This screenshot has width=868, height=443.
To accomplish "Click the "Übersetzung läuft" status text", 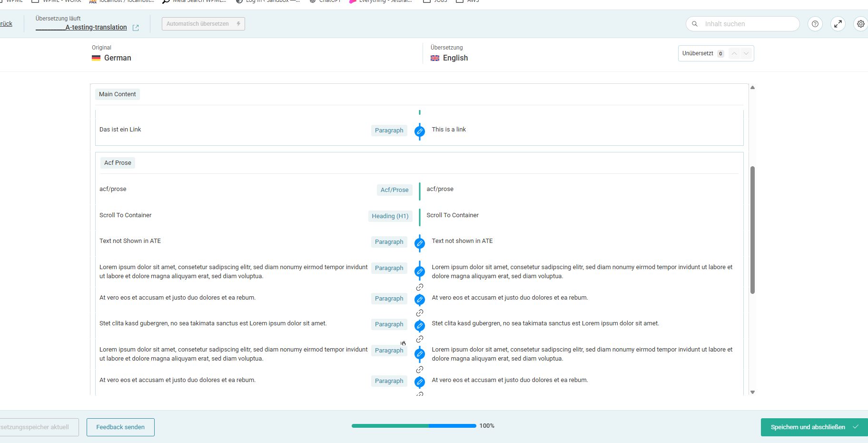I will 58,19.
